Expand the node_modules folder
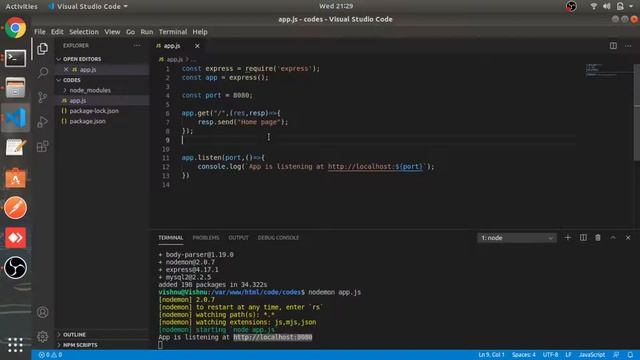Image resolution: width=640 pixels, height=360 pixels. pyautogui.click(x=102, y=90)
